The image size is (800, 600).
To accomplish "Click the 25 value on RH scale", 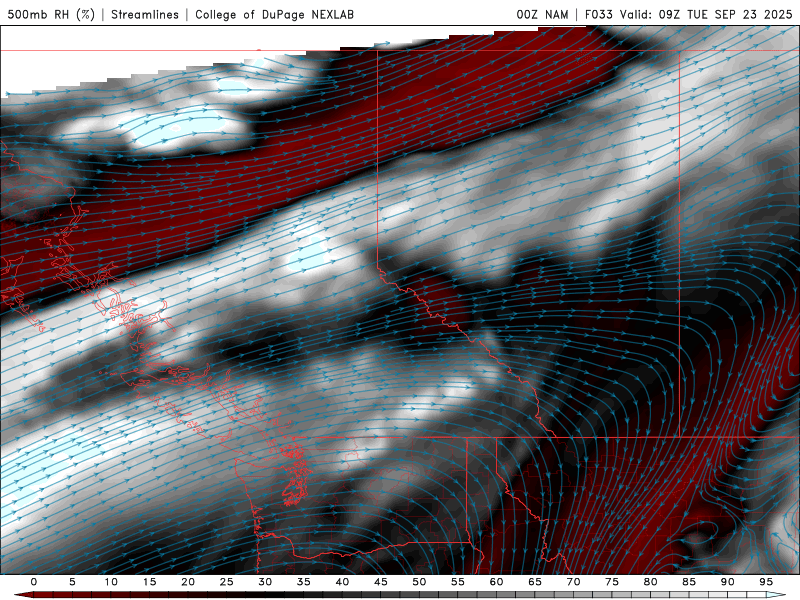I will (x=226, y=582).
